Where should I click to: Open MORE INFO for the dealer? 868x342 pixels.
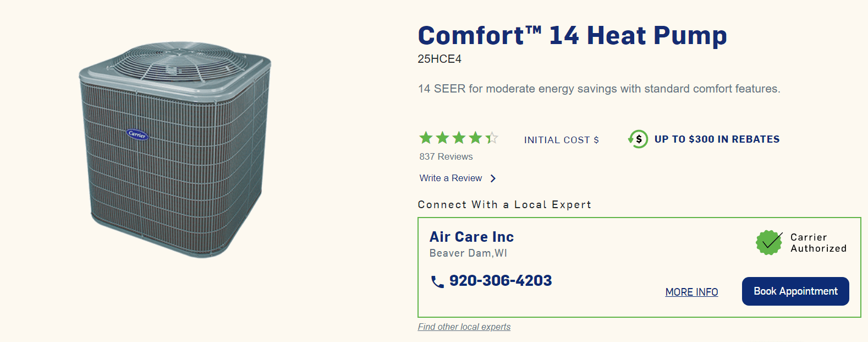tap(691, 292)
